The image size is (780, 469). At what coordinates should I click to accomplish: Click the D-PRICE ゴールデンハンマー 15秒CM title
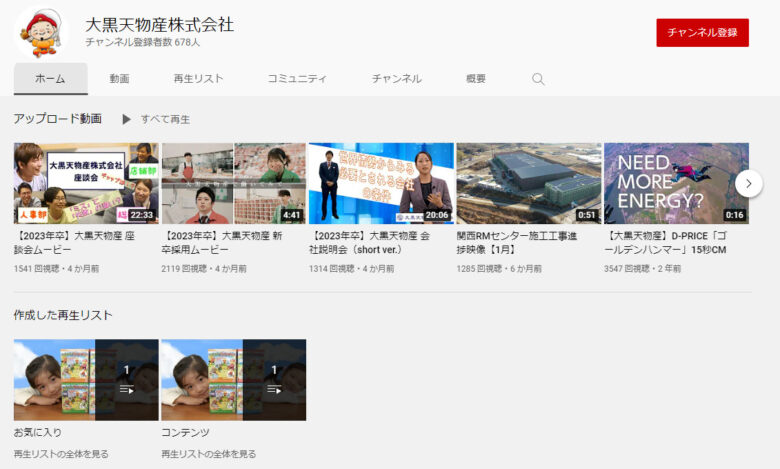(x=666, y=243)
